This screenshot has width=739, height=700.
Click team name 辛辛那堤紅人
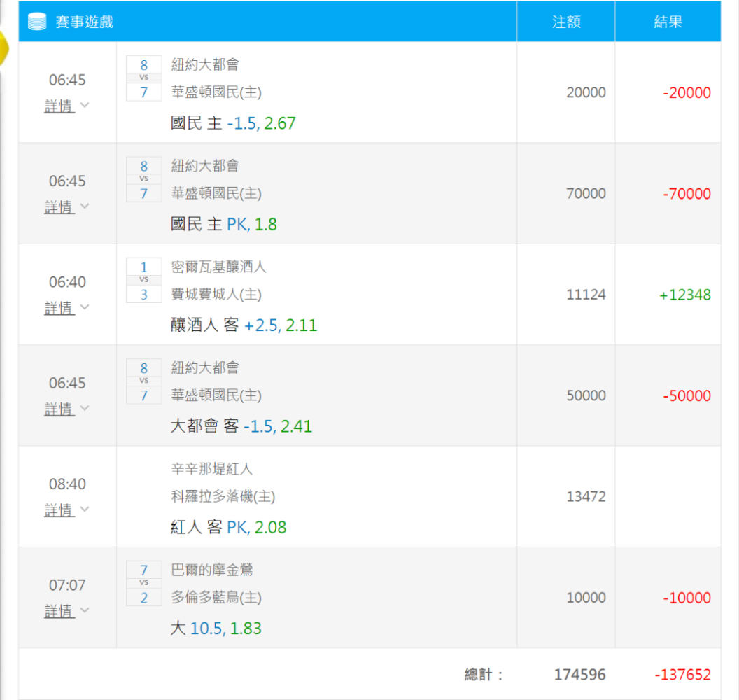point(212,468)
